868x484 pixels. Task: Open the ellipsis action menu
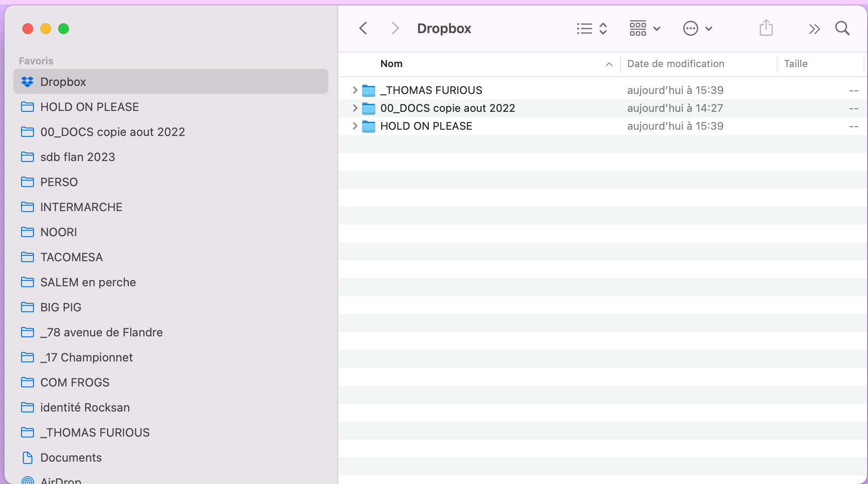tap(697, 29)
